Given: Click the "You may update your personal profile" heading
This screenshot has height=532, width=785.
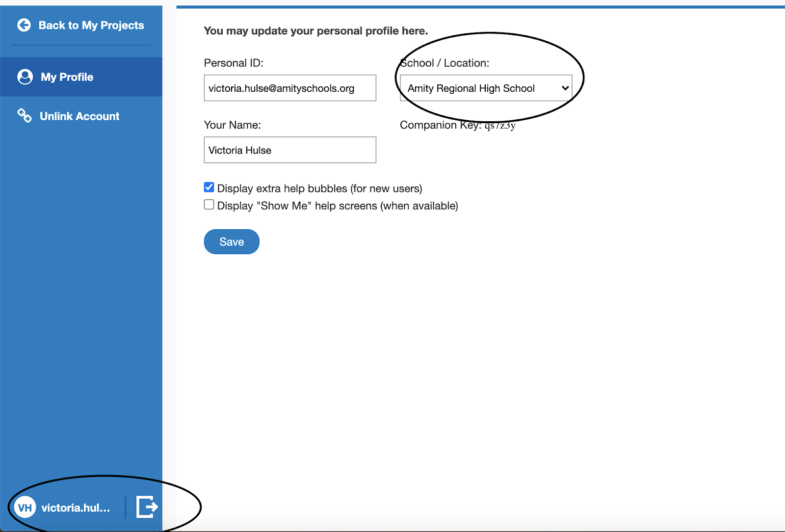Looking at the screenshot, I should [x=316, y=31].
